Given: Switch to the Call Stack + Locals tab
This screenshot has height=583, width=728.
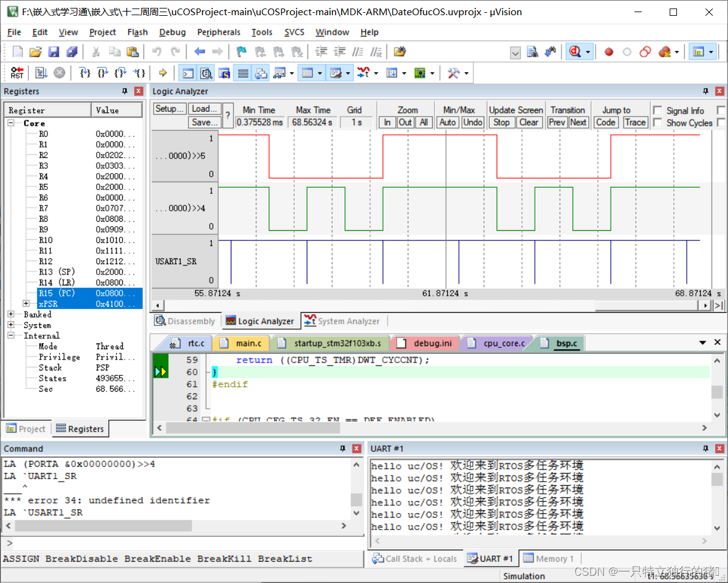Looking at the screenshot, I should [x=414, y=558].
